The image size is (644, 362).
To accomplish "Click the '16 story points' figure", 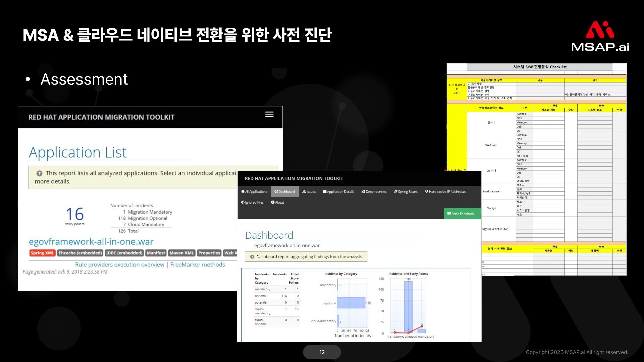I will click(x=75, y=217).
